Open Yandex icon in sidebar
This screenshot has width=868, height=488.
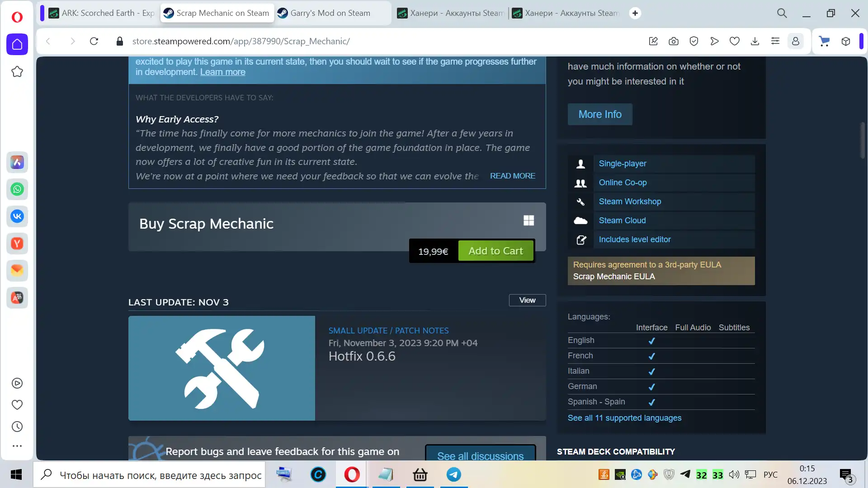pos(17,244)
